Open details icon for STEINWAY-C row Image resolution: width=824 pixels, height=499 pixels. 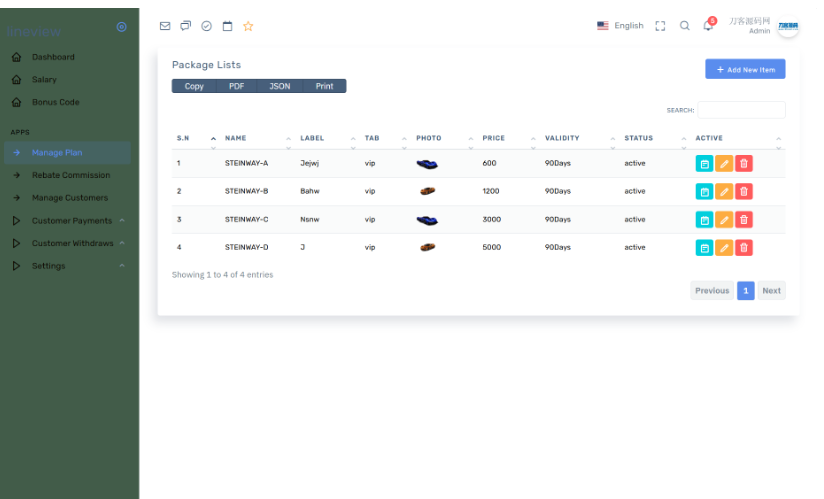click(x=704, y=219)
